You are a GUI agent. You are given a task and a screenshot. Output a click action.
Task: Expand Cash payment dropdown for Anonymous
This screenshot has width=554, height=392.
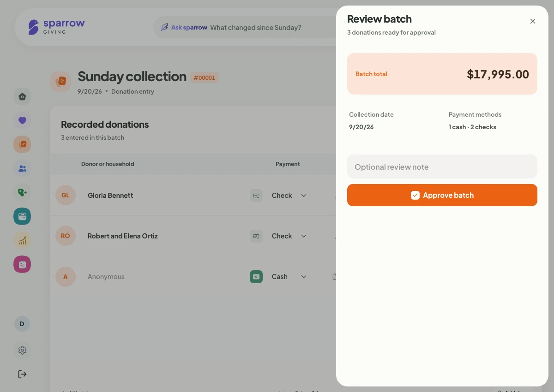pyautogui.click(x=304, y=277)
